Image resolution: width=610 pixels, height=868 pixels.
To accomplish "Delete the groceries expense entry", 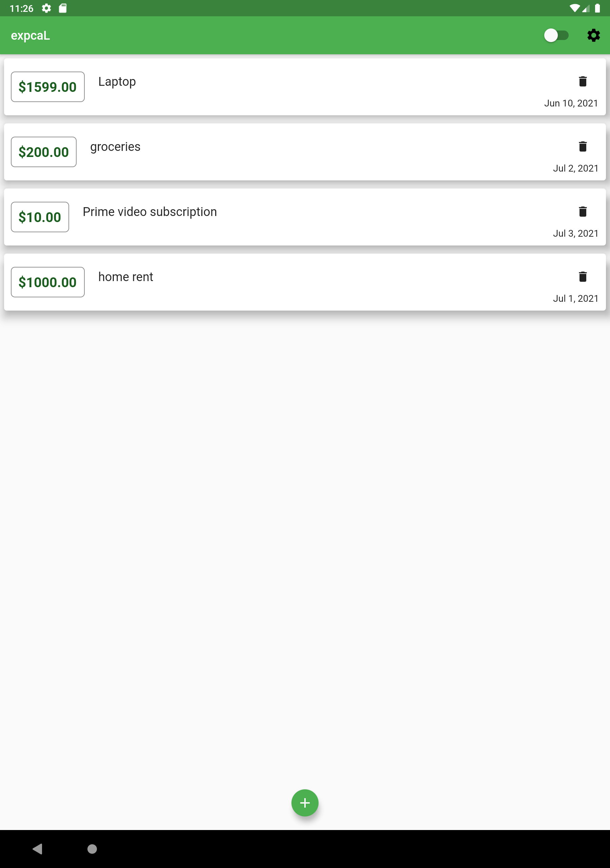I will click(583, 146).
